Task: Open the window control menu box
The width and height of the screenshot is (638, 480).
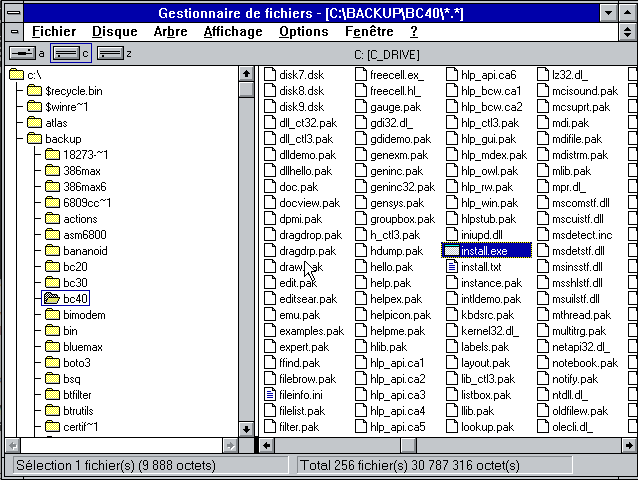Action: [x=12, y=12]
